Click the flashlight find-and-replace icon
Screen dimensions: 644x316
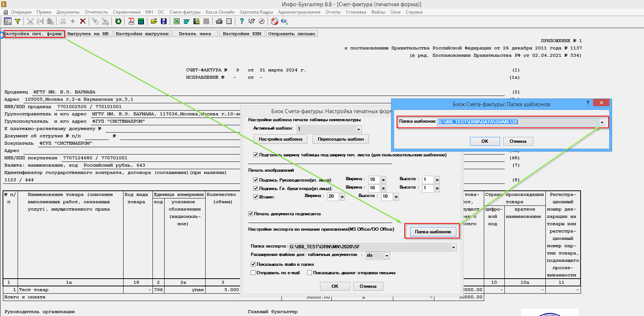(x=106, y=21)
